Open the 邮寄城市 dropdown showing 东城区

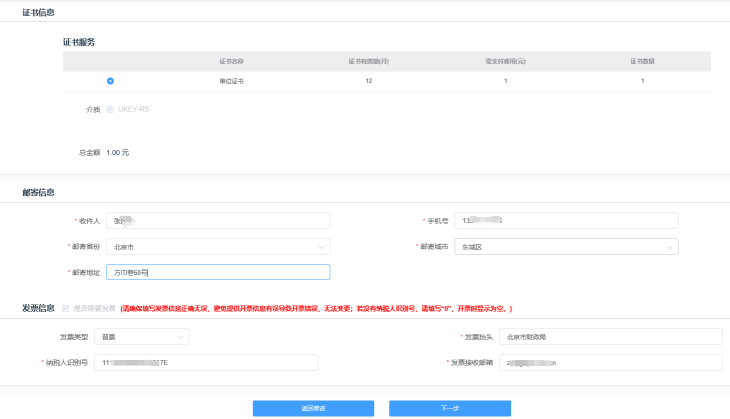tap(566, 246)
